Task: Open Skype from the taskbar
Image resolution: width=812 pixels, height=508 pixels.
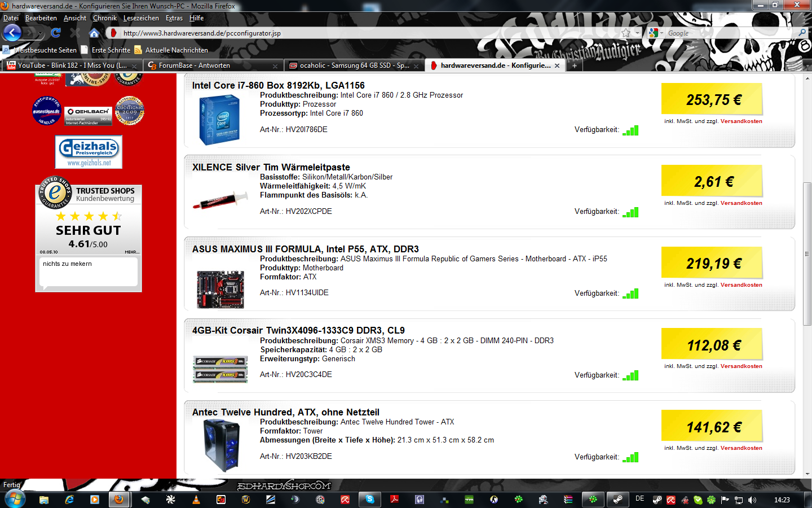Action: click(x=370, y=500)
